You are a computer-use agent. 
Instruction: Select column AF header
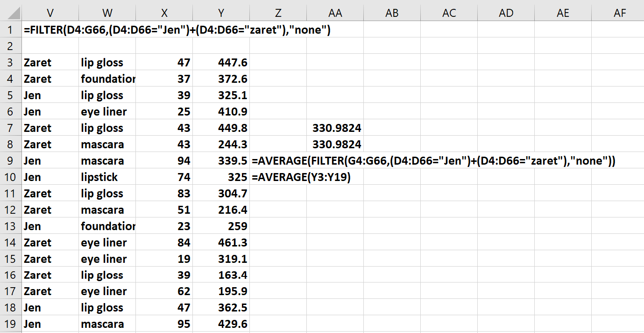[619, 13]
